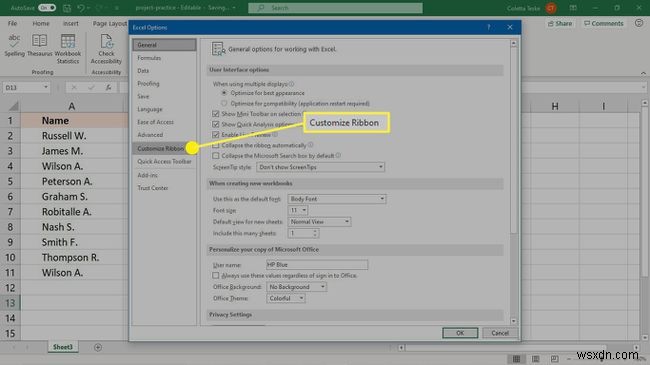
Task: Run Check Accessibility
Action: 106,49
